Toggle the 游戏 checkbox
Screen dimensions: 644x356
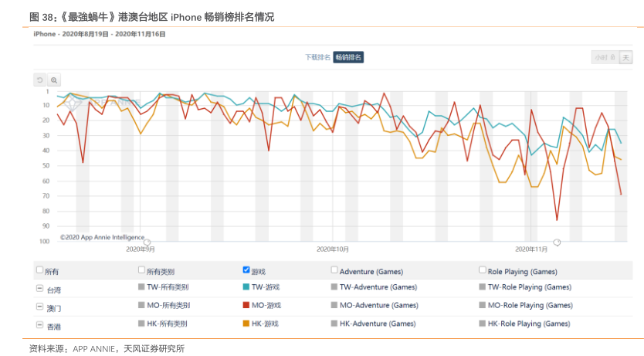point(246,270)
